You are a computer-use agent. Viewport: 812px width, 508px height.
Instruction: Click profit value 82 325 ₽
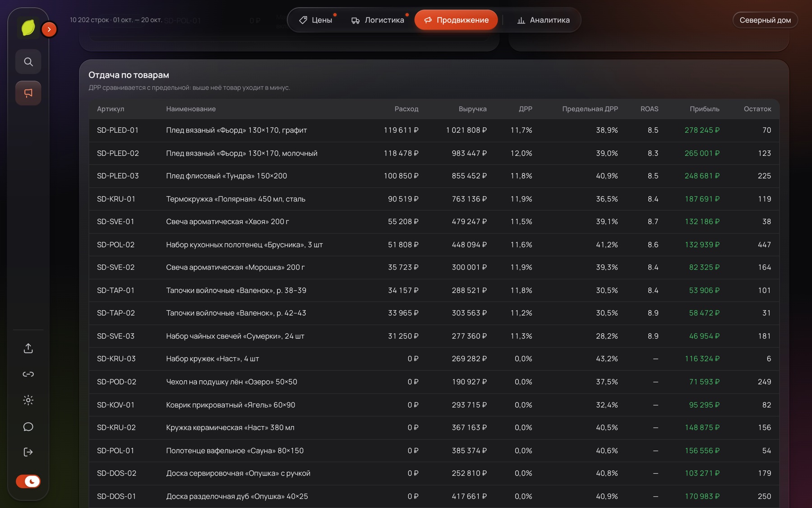tap(704, 267)
